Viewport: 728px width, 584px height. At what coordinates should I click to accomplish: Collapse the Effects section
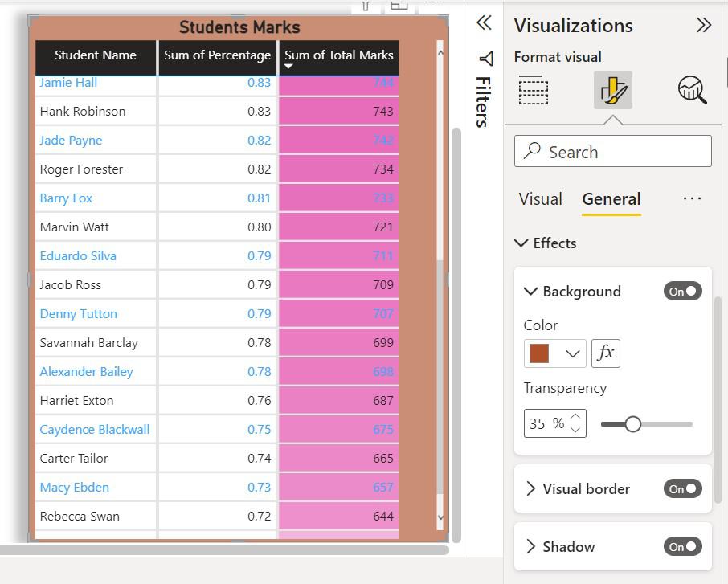pyautogui.click(x=521, y=243)
